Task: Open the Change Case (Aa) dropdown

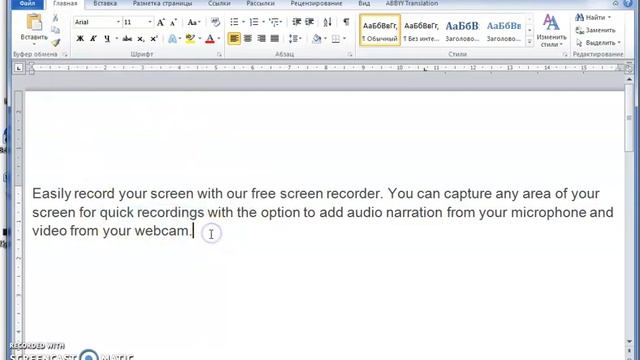Action: pos(193,22)
